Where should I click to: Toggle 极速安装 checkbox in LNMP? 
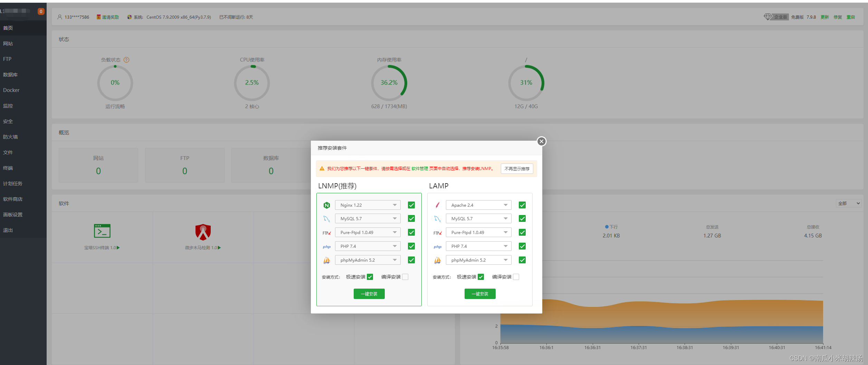click(x=370, y=277)
